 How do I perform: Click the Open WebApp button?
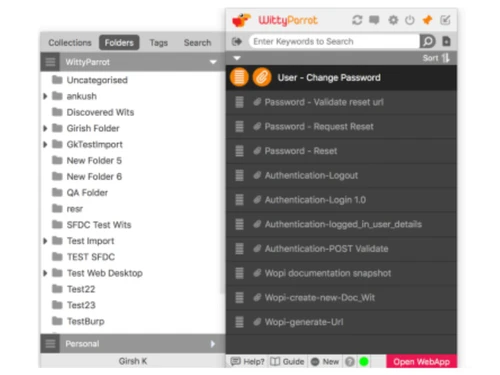tap(422, 361)
